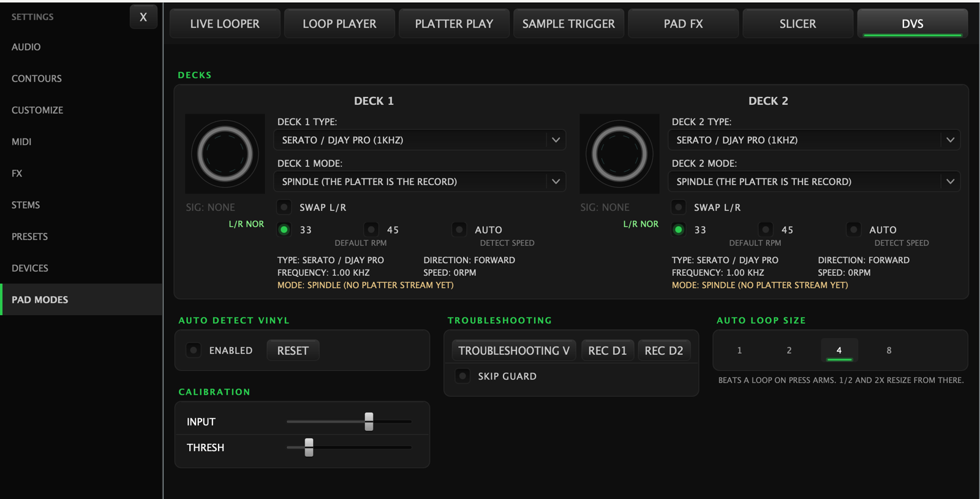
Task: Enable Swap L/R for Deck 1
Action: pos(284,207)
